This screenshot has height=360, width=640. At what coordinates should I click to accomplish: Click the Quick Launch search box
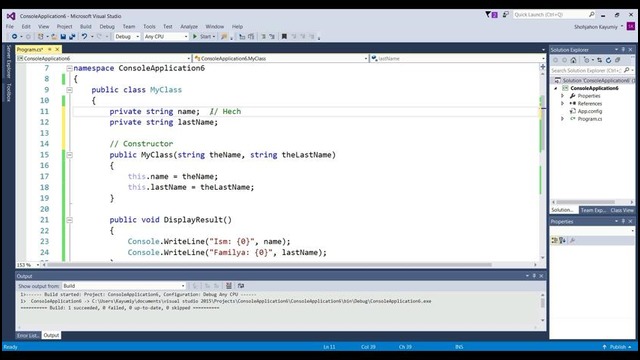(x=554, y=15)
